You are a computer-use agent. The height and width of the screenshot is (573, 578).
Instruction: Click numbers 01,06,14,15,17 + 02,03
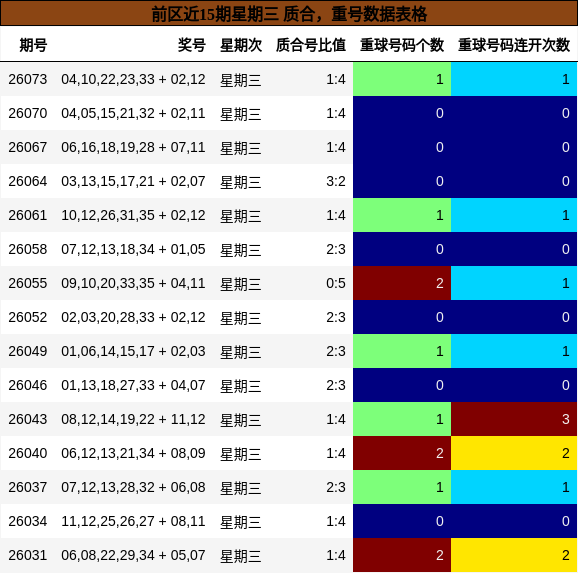coord(133,351)
